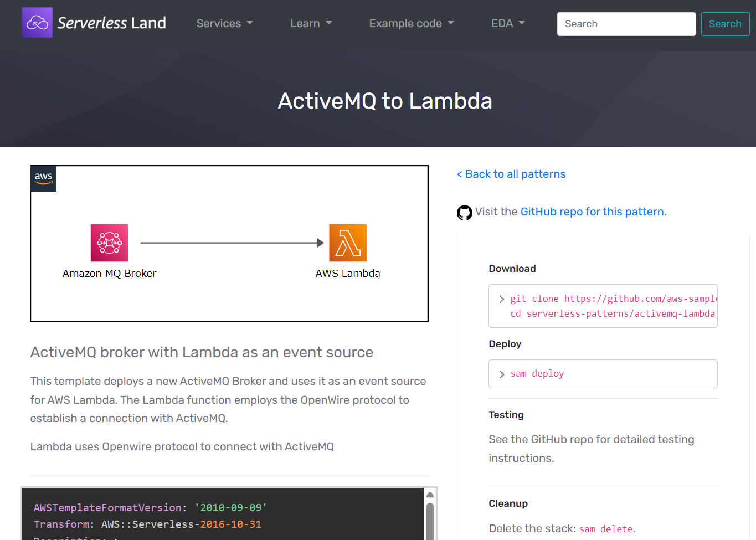Click the sam deploy command text
Viewport: 756px width, 540px height.
click(x=537, y=374)
